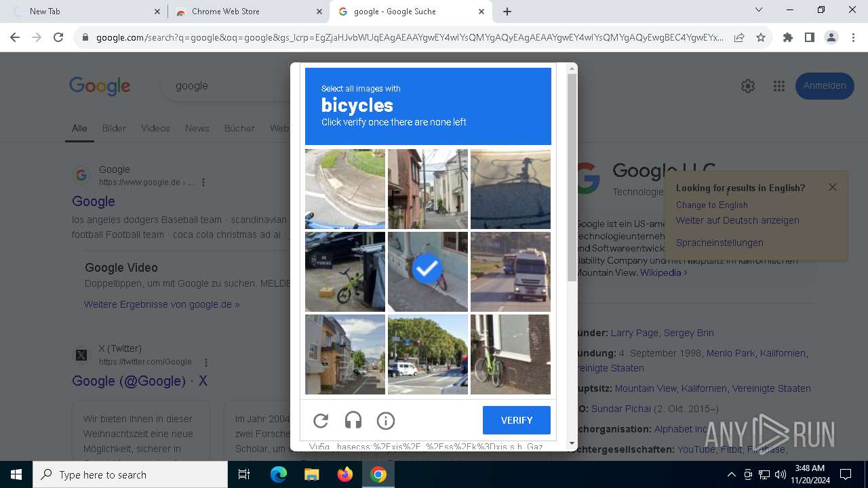Show hidden system tray icons
The height and width of the screenshot is (488, 868).
click(x=731, y=474)
